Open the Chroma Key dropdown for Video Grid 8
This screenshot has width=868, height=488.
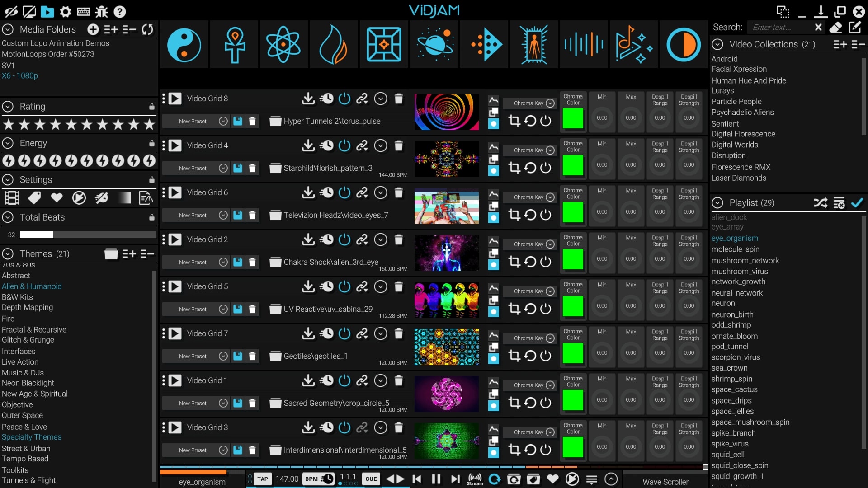tap(551, 103)
